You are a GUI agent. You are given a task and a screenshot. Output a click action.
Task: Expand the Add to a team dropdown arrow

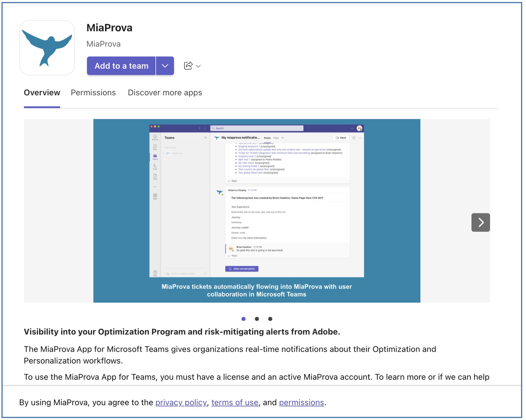(165, 66)
